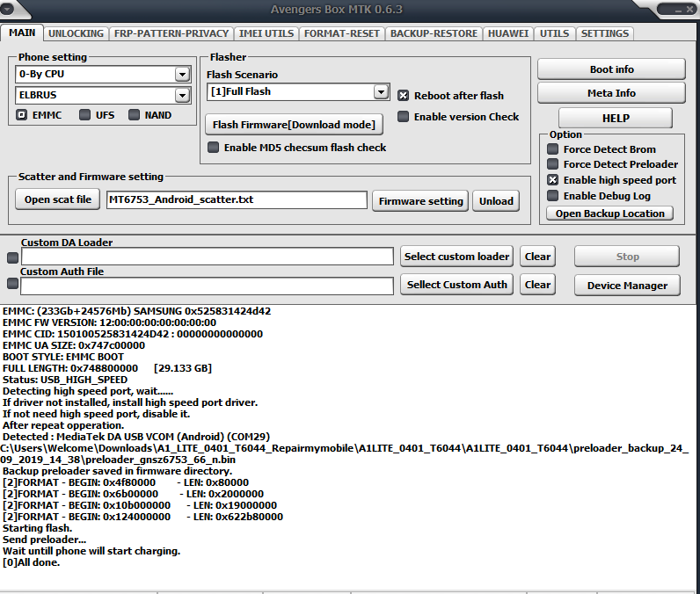Turn on Enable Debug Log
Viewport: 700px width, 594px height.
coord(552,195)
